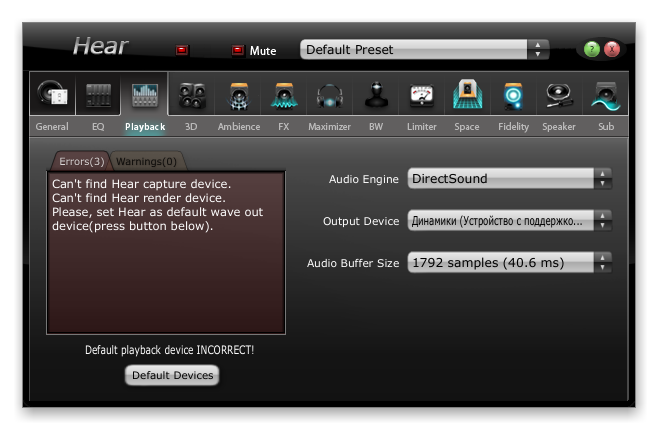Close Hear with the red X button

[612, 49]
